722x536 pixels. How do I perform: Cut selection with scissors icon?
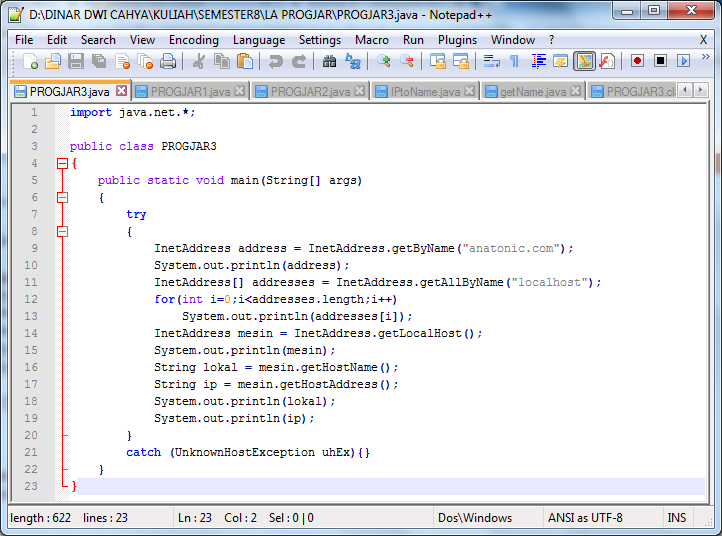[199, 61]
